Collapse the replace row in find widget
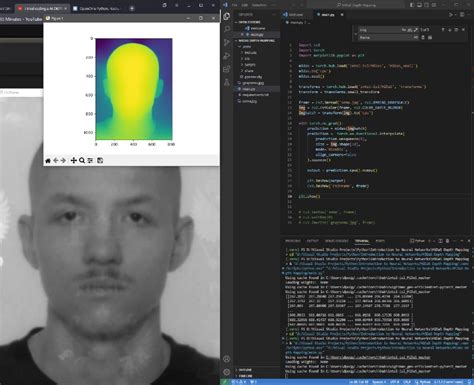The width and height of the screenshot is (474, 385). pyautogui.click(x=356, y=34)
